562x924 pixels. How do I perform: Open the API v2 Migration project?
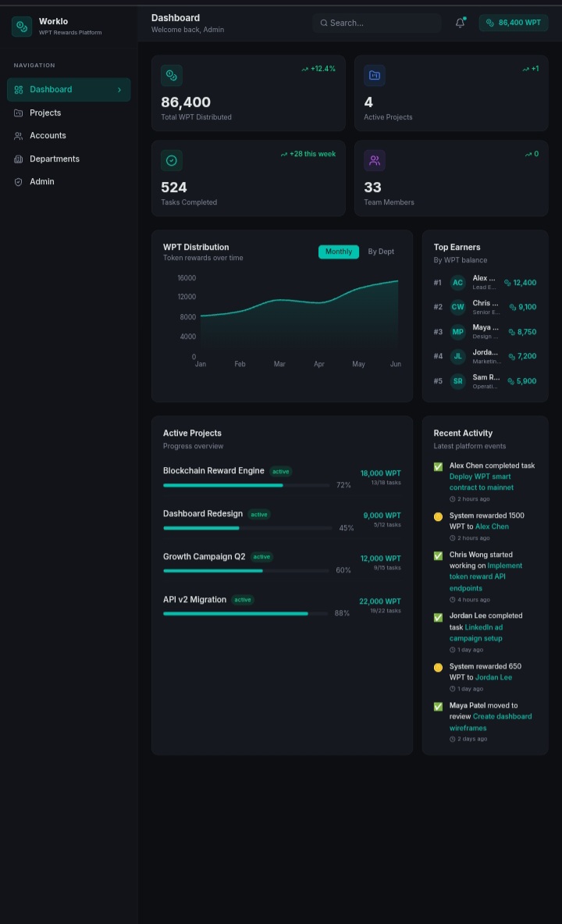194,600
